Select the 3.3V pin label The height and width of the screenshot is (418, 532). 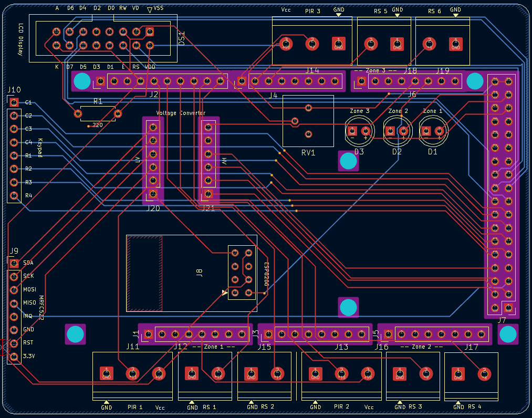(29, 356)
